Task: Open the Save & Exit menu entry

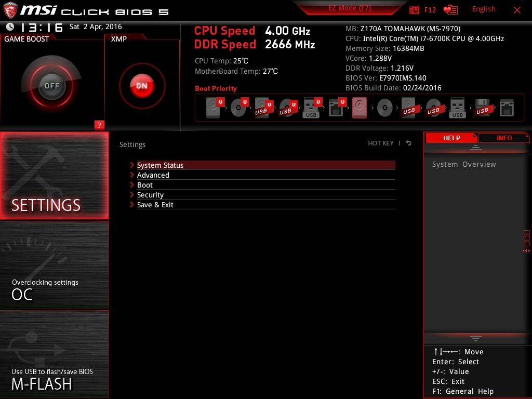Action: point(266,205)
